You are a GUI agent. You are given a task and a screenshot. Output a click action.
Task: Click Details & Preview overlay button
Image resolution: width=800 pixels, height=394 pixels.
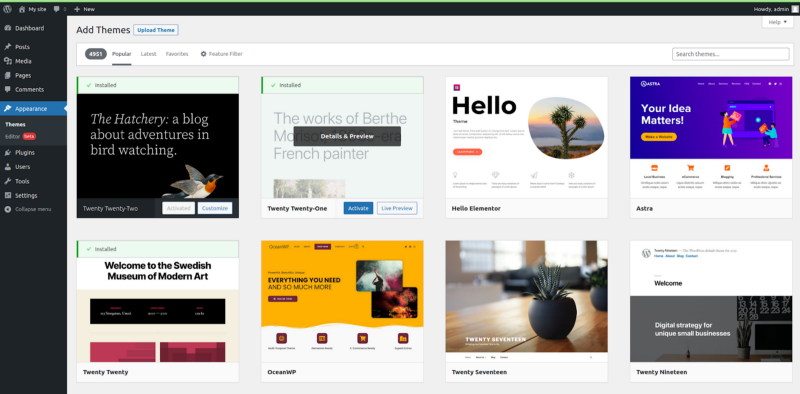coord(347,136)
